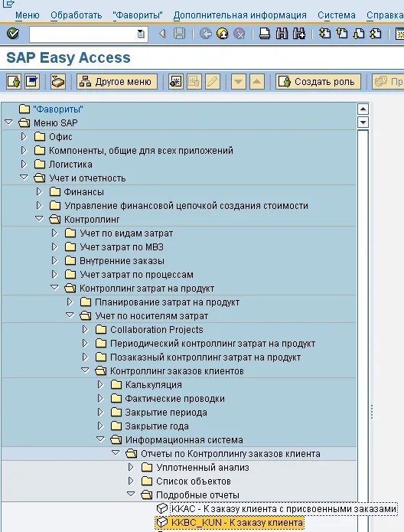
Task: Collapse the Учет и отчетность node
Action: (x=24, y=177)
